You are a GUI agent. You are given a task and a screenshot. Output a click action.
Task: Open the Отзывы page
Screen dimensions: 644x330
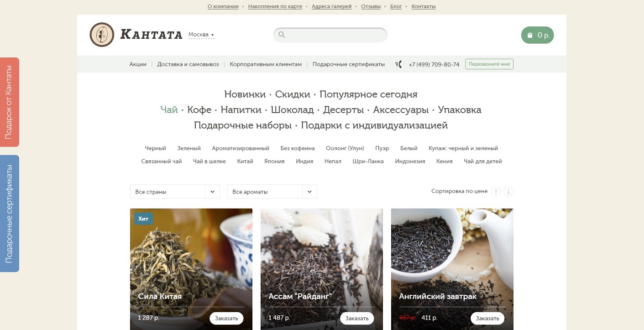click(371, 6)
